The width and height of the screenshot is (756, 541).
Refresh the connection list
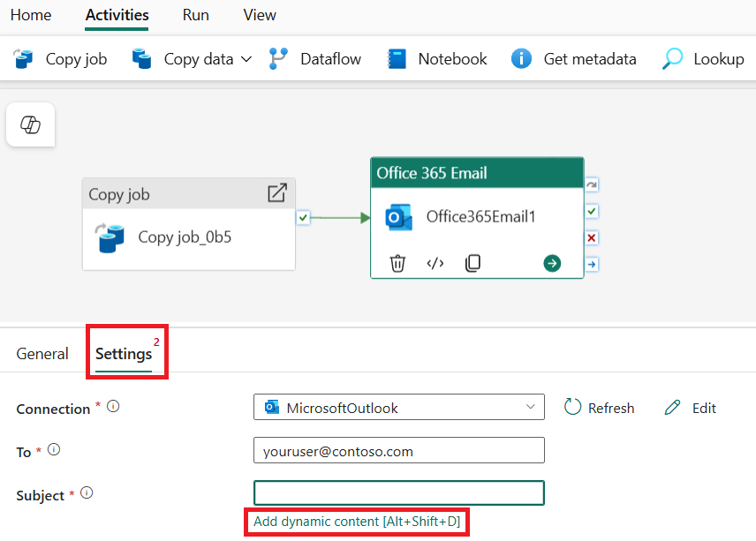coord(600,407)
